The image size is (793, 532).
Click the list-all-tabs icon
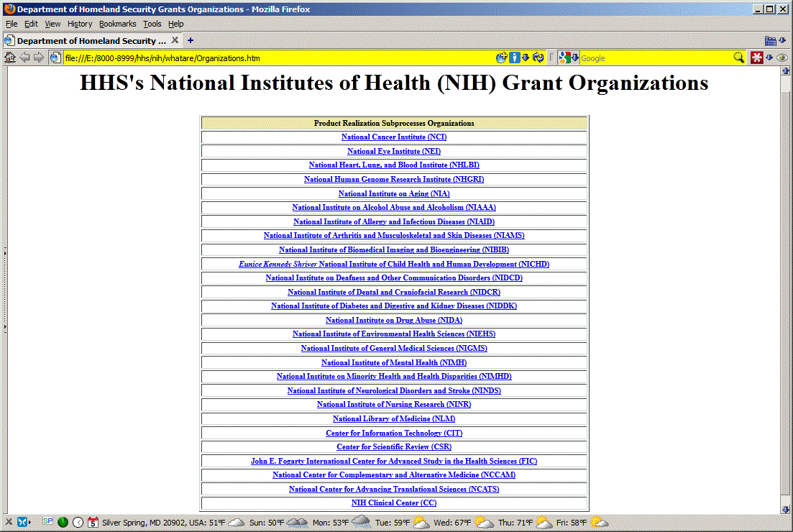[770, 41]
